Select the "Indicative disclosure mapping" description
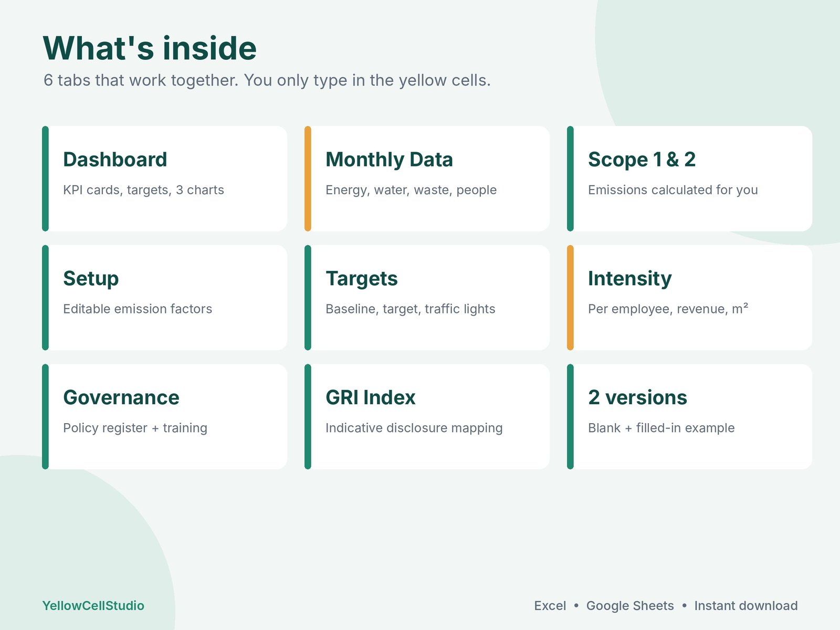Image resolution: width=840 pixels, height=630 pixels. point(414,428)
